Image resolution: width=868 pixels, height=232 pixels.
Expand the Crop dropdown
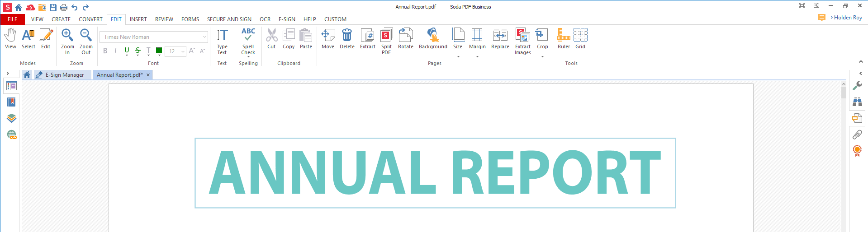point(542,56)
